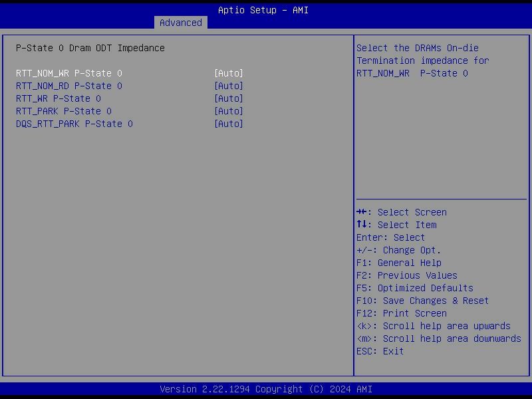The height and width of the screenshot is (399, 532).
Task: Click the Select Item key hint
Action: (396, 225)
